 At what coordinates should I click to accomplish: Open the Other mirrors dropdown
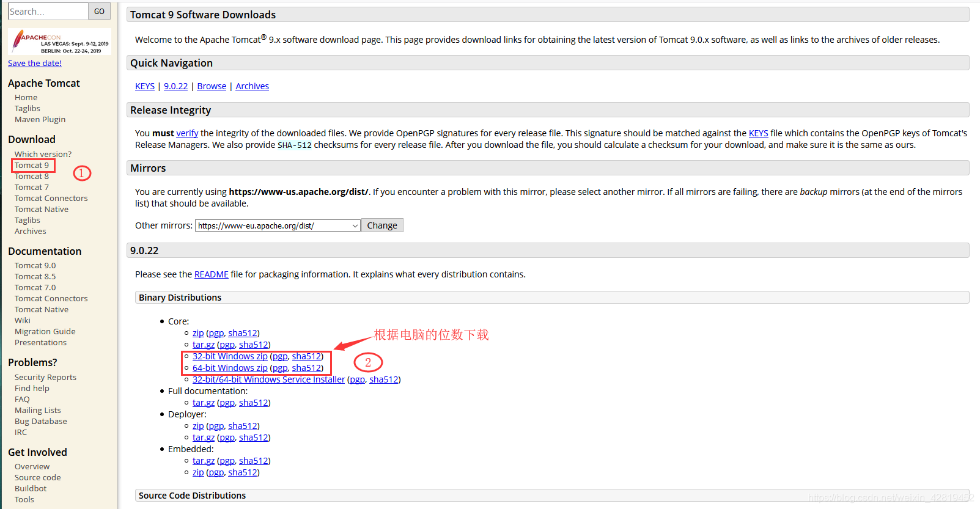[x=278, y=225]
